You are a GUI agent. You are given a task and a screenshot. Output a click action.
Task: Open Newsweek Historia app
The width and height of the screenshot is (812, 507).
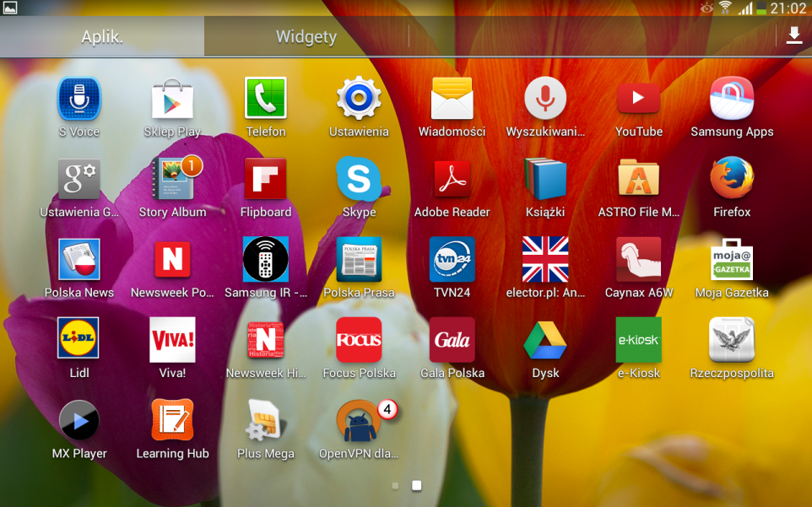266,340
